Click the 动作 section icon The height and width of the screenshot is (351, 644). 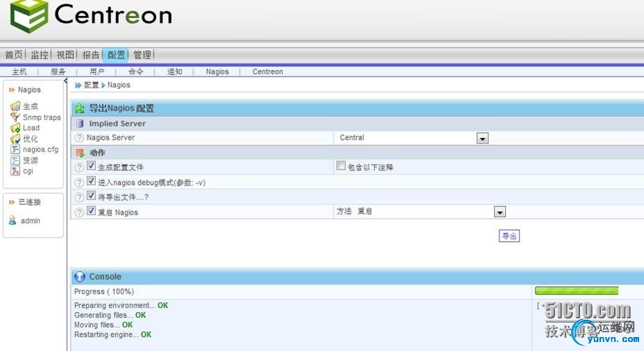pos(80,153)
